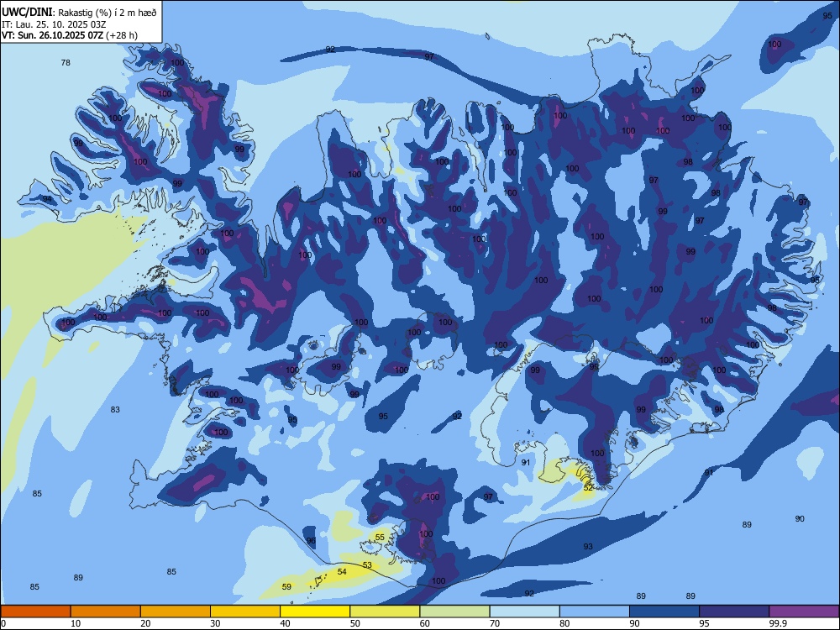
Task: Click the legend tick label '40'
Action: pos(285,623)
